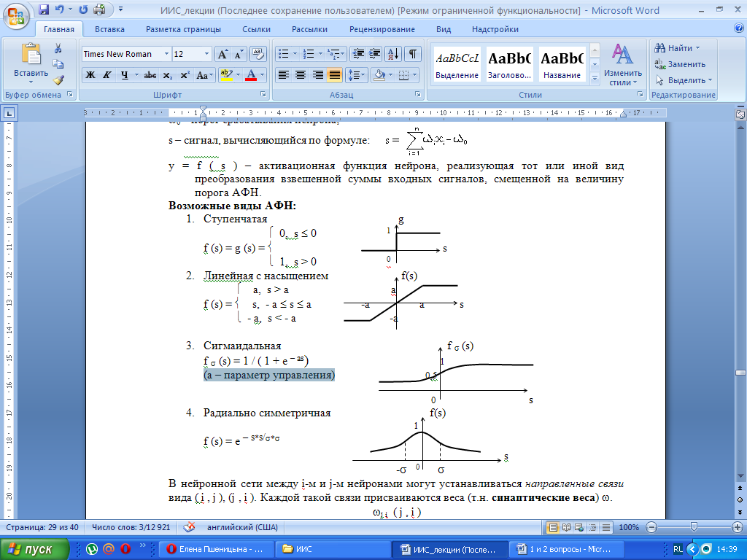This screenshot has width=747, height=560.
Task: Open the Office button menu
Action: tap(16, 16)
